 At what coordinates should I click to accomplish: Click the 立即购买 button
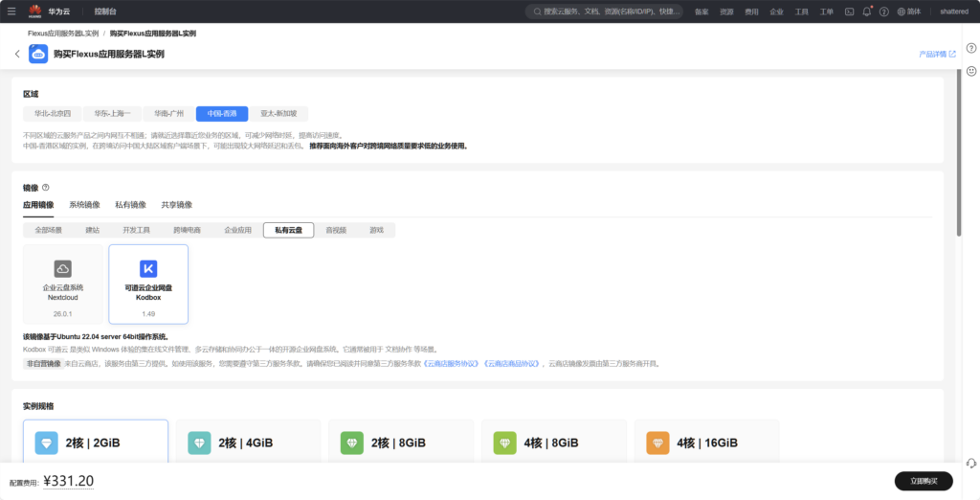pos(923,481)
